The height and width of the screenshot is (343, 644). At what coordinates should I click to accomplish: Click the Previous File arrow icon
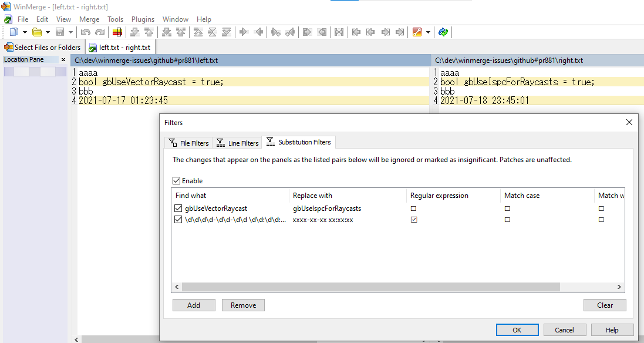coord(370,32)
